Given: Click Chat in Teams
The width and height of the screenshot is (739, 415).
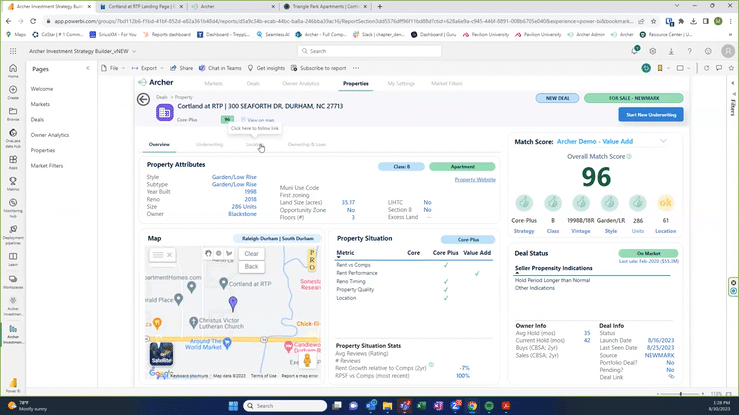Looking at the screenshot, I should tap(220, 68).
